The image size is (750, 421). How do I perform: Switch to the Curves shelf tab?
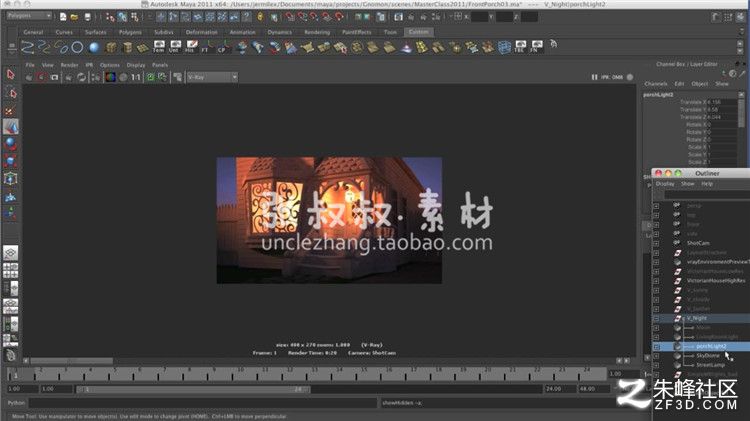point(64,32)
